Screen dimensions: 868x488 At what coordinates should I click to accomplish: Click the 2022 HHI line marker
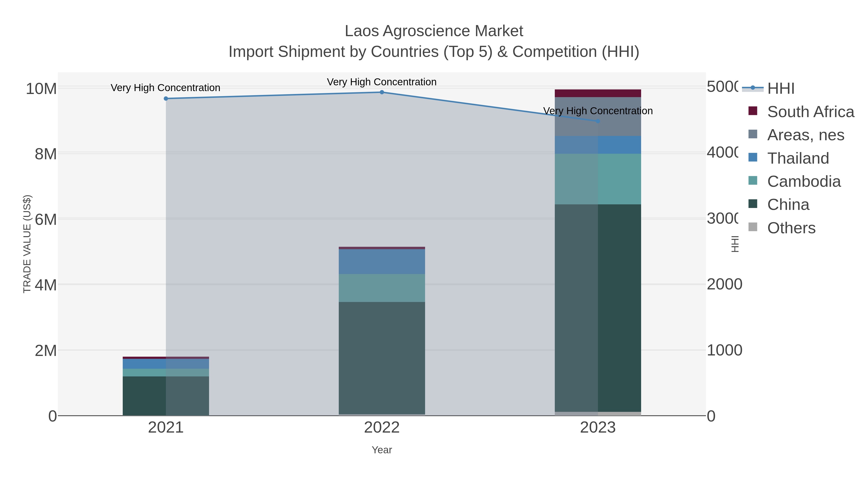pos(382,92)
